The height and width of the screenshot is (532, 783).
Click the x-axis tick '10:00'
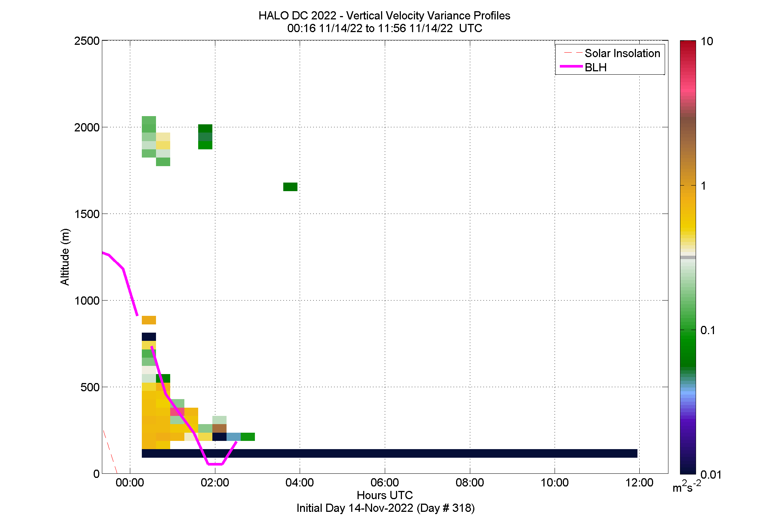coord(555,482)
